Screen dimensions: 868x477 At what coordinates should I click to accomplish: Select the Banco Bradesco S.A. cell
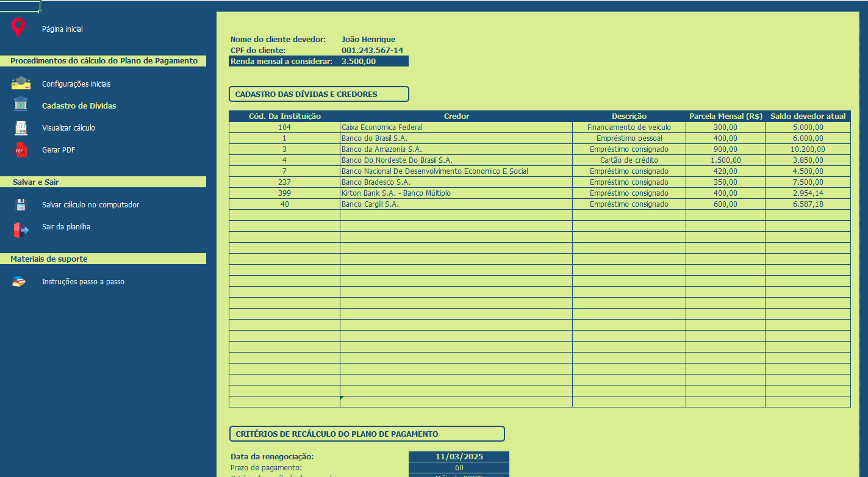click(456, 182)
